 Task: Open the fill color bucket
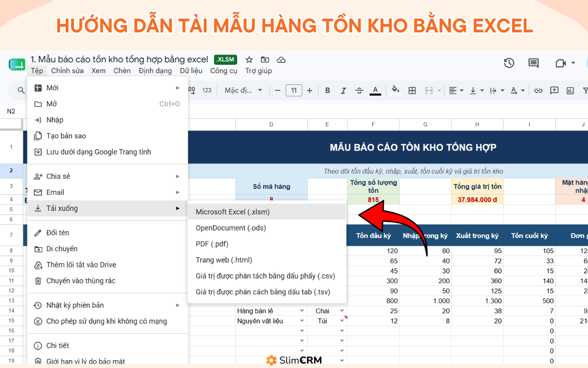[396, 90]
